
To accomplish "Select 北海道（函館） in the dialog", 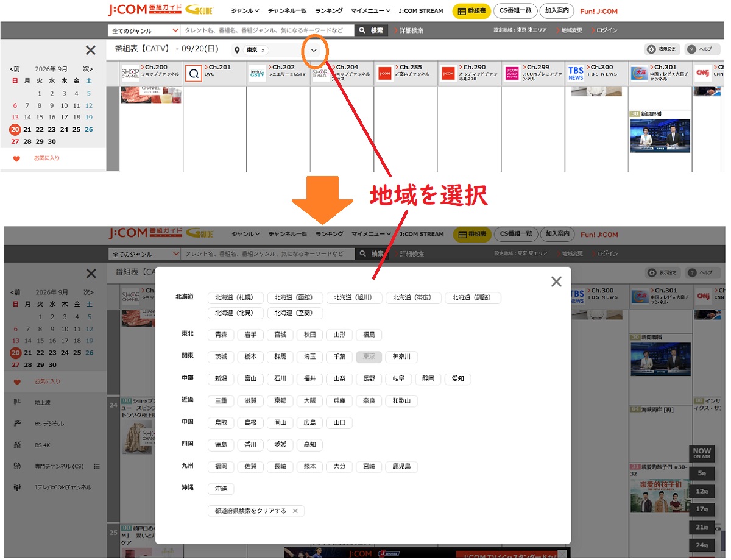I will tap(295, 298).
